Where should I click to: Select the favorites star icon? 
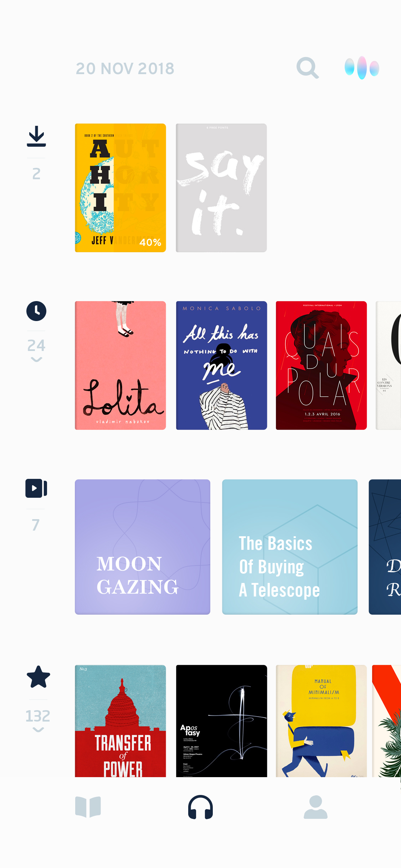(38, 677)
